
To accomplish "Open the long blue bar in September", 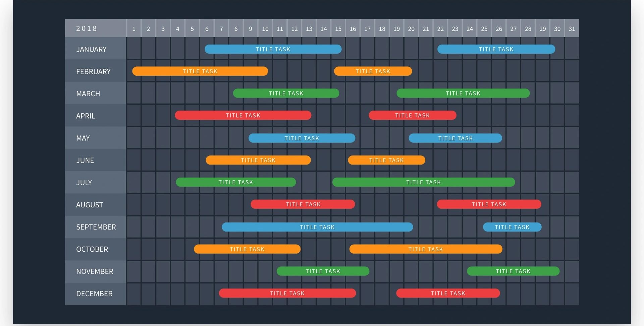I will point(317,227).
